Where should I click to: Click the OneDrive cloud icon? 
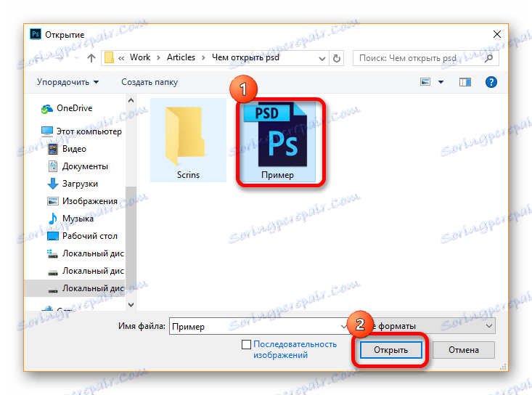(x=47, y=109)
